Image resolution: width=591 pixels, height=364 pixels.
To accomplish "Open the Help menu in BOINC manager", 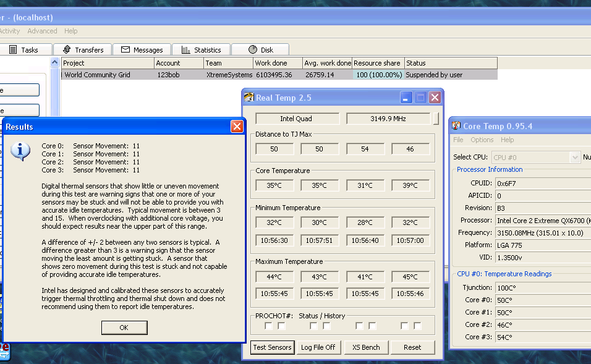I will pyautogui.click(x=71, y=31).
